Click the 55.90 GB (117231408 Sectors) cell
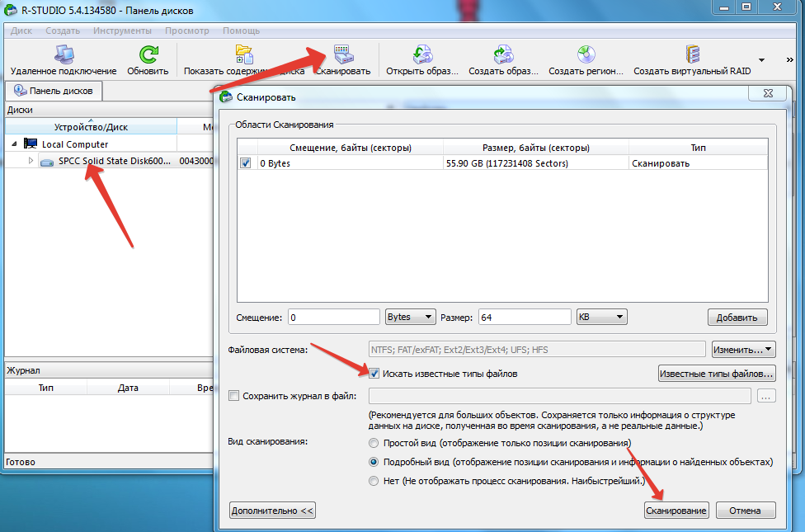The image size is (805, 532). 536,163
